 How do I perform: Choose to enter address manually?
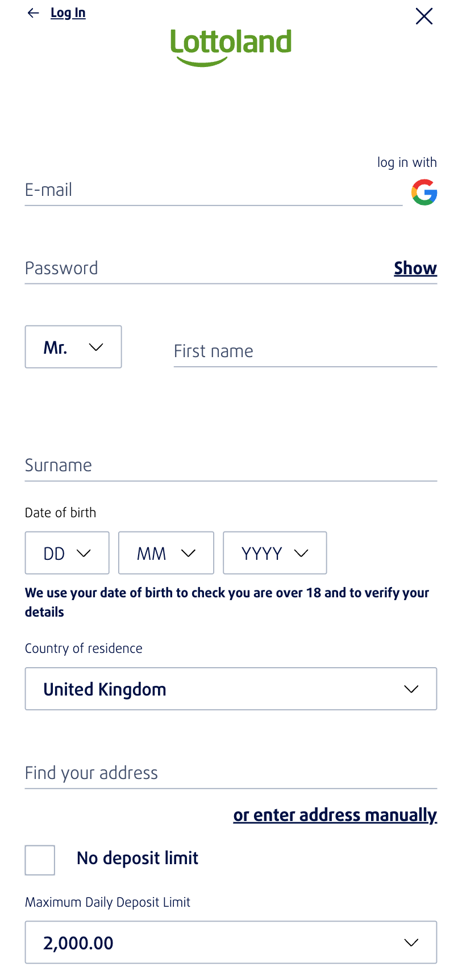pos(335,814)
